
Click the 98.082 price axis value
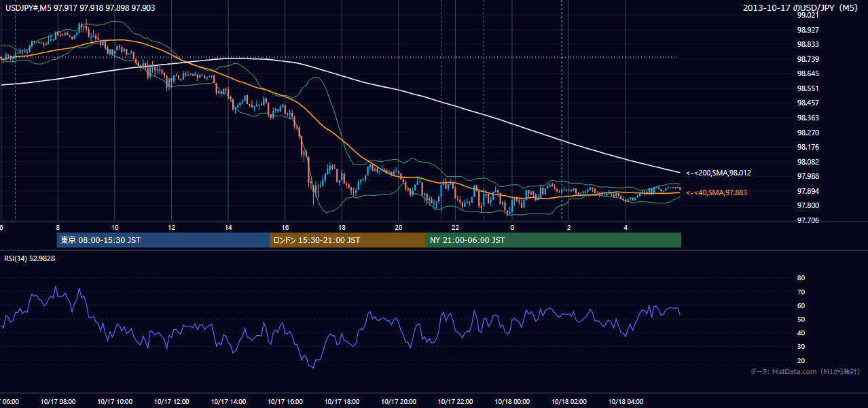[x=807, y=162]
